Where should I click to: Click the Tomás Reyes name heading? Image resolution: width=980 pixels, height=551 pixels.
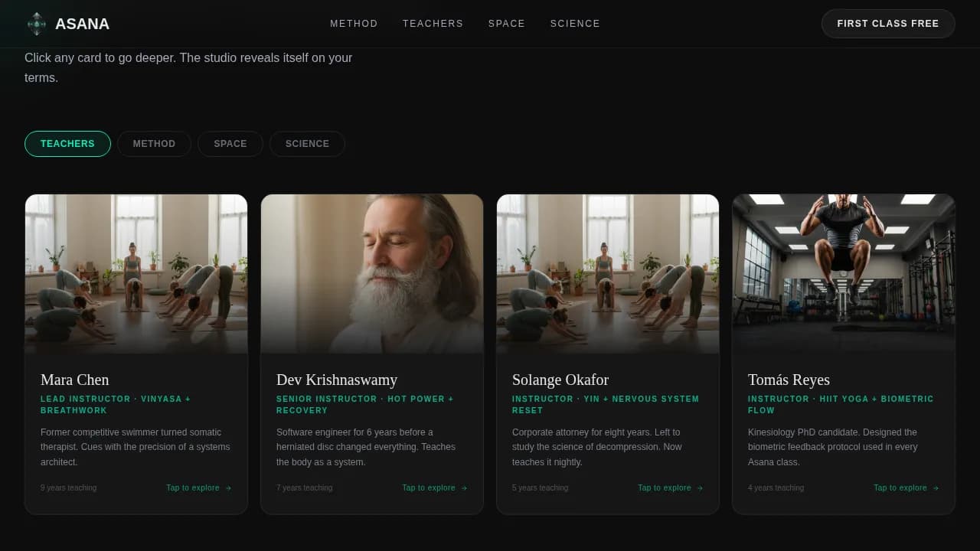[x=789, y=380]
